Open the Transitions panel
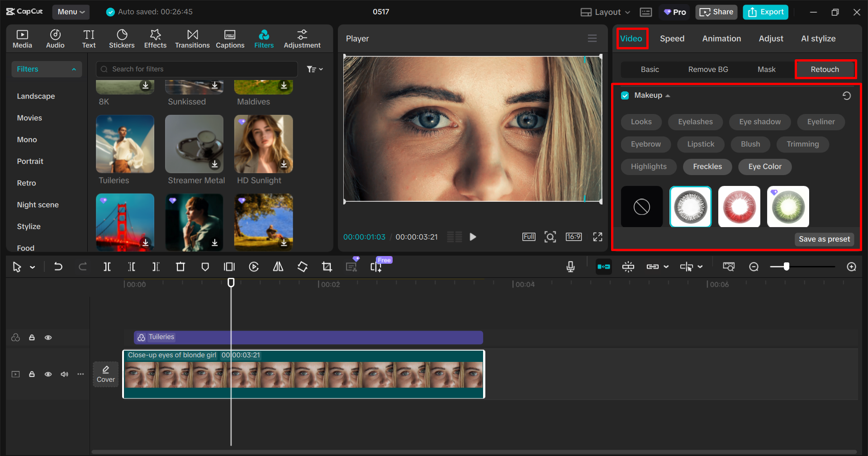The height and width of the screenshot is (456, 868). tap(192, 38)
